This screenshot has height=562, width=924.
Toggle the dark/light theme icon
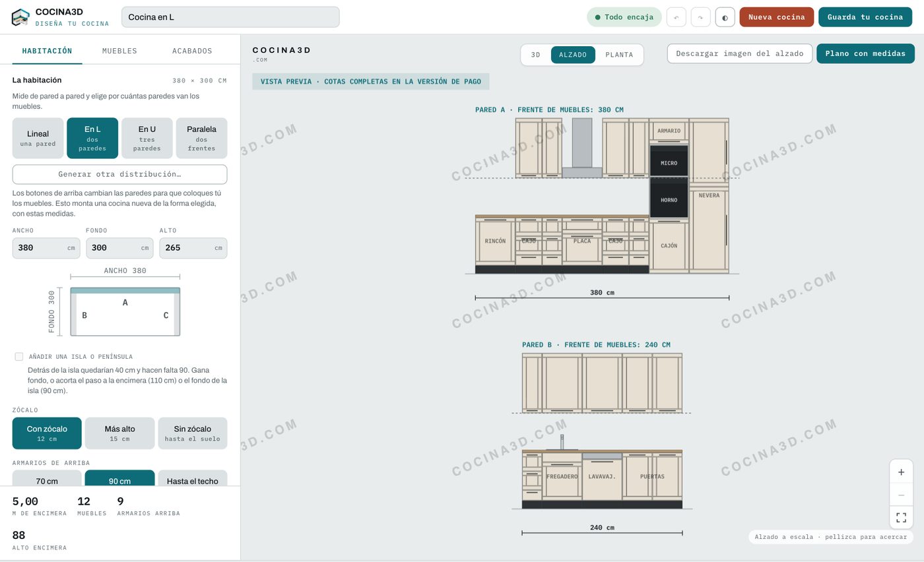[x=725, y=17]
